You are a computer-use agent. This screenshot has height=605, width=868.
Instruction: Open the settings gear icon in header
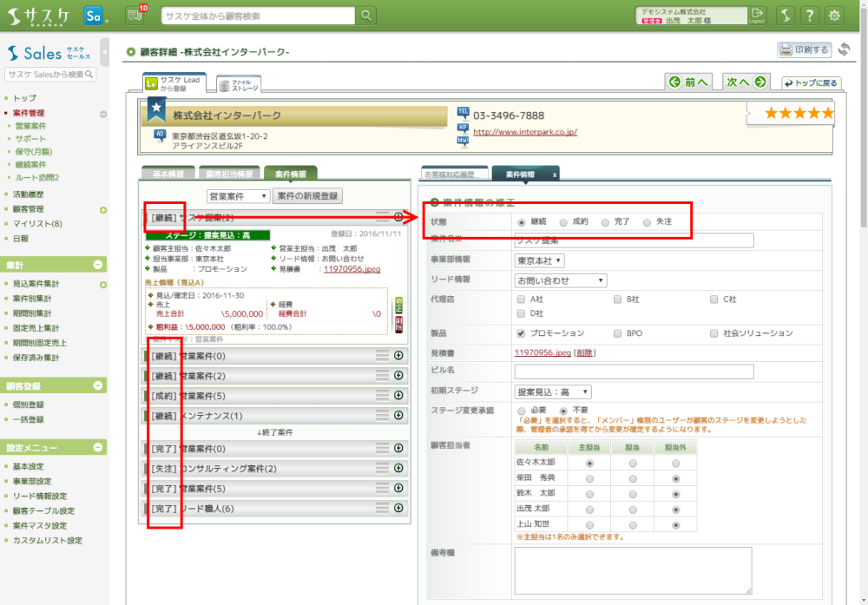click(x=835, y=16)
